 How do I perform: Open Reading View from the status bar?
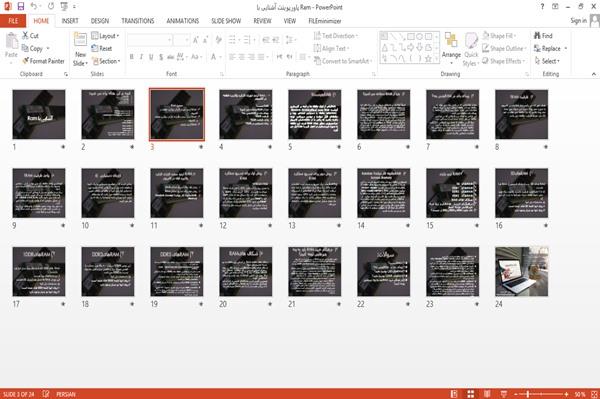click(x=487, y=394)
